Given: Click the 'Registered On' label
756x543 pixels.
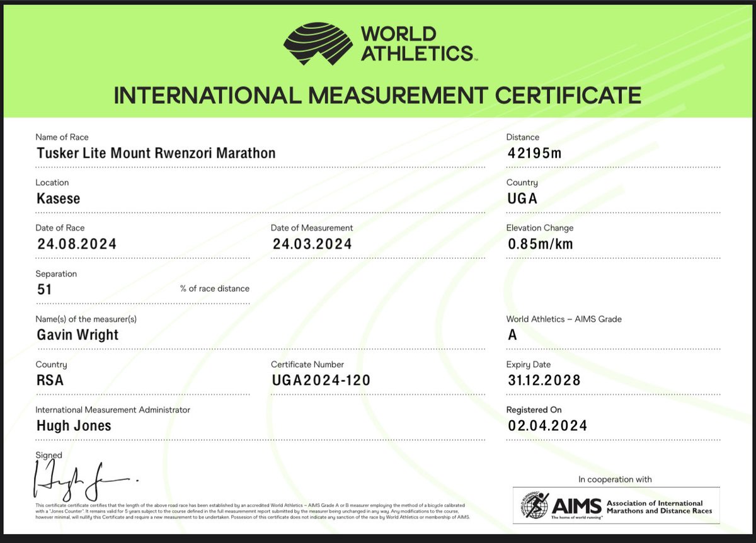Looking at the screenshot, I should click(534, 410).
